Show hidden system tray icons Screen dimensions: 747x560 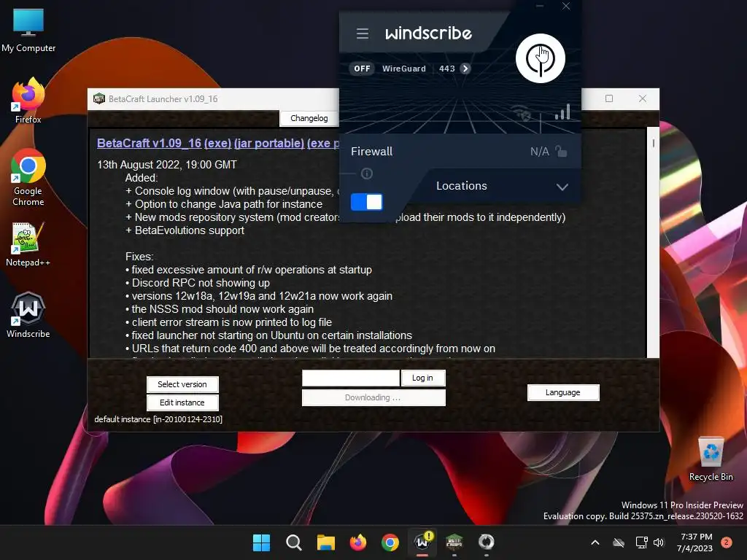[595, 542]
